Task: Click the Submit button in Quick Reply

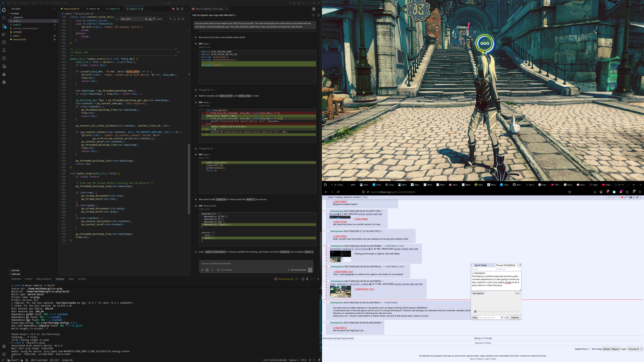Action: (515, 318)
